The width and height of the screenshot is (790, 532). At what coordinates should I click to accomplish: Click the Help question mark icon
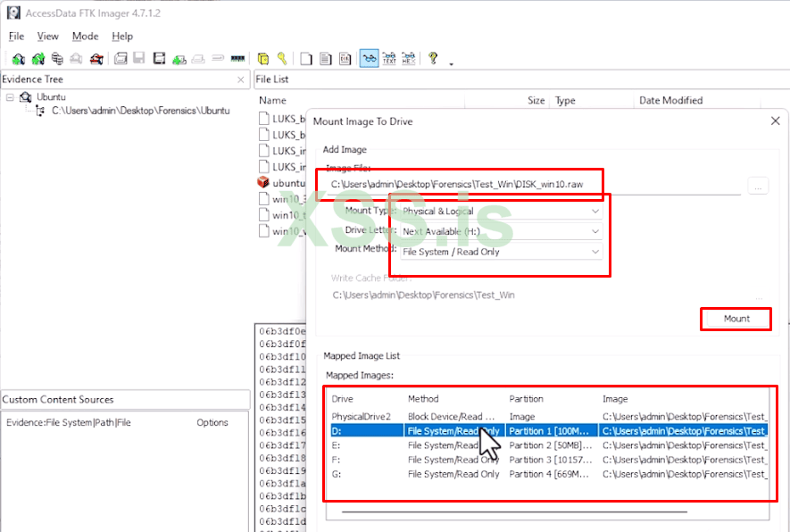pos(433,58)
